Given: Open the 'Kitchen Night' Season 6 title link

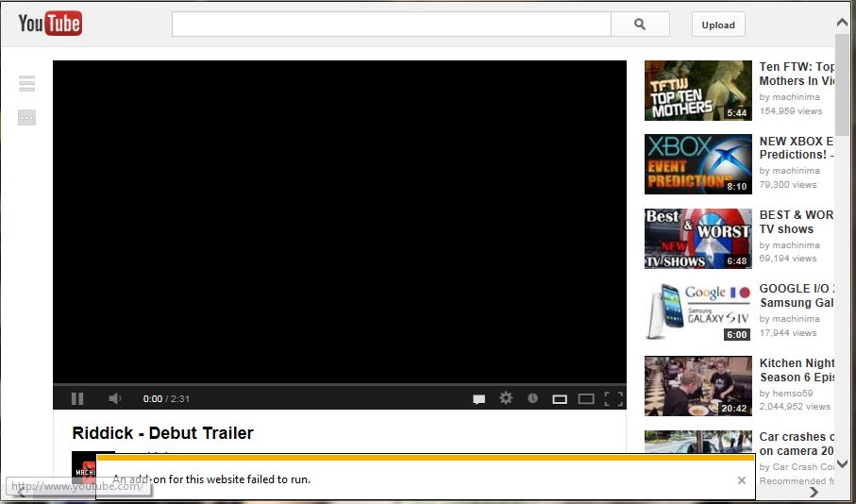Looking at the screenshot, I should (797, 370).
